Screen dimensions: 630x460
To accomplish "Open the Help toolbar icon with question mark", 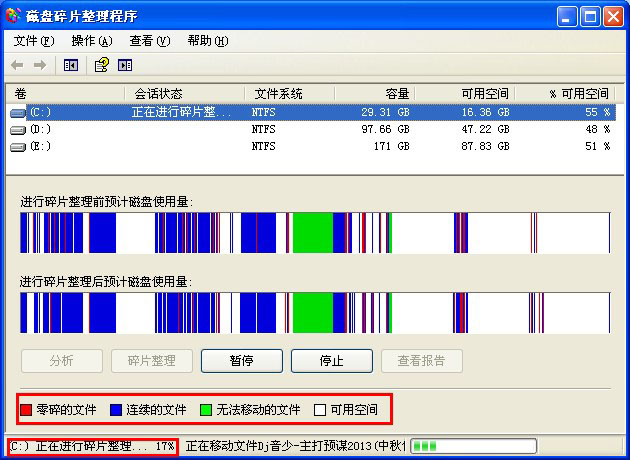I will pyautogui.click(x=101, y=65).
